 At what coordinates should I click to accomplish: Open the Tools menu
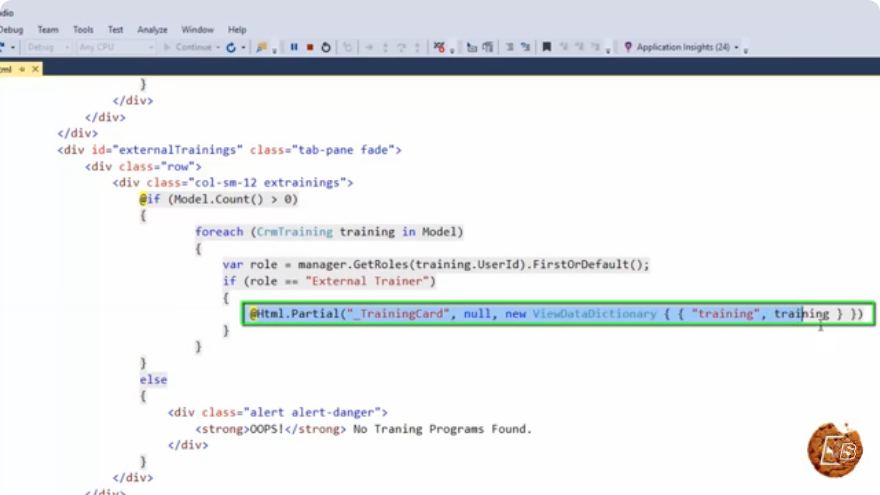pos(83,30)
